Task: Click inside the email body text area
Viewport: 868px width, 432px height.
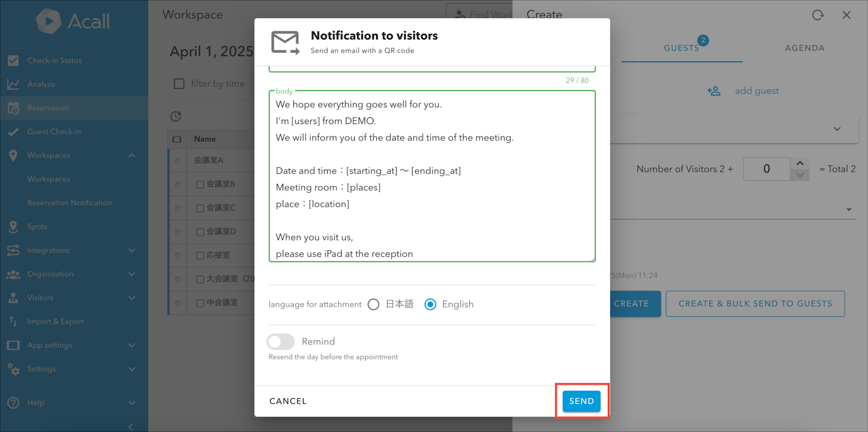Action: [x=432, y=176]
